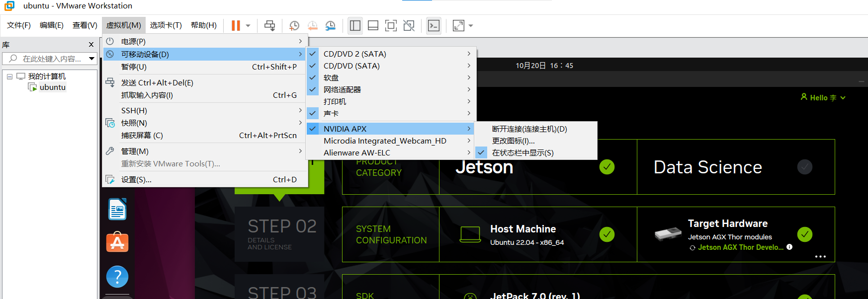This screenshot has height=299, width=868.
Task: Click the Send Ctrl+Alt+Del toolbar icon
Action: coord(270,25)
